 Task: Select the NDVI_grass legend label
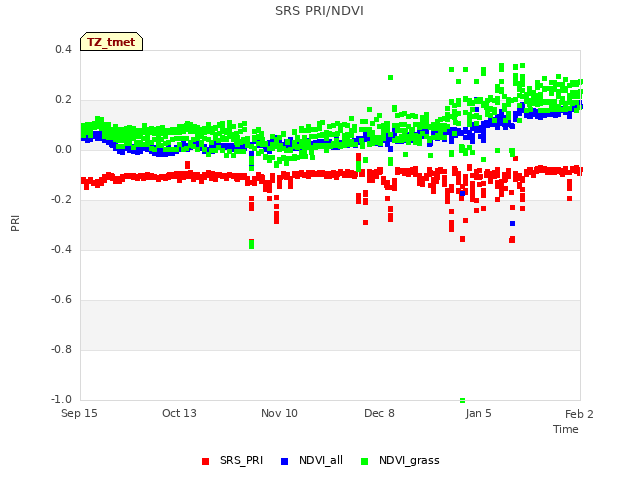tap(409, 461)
